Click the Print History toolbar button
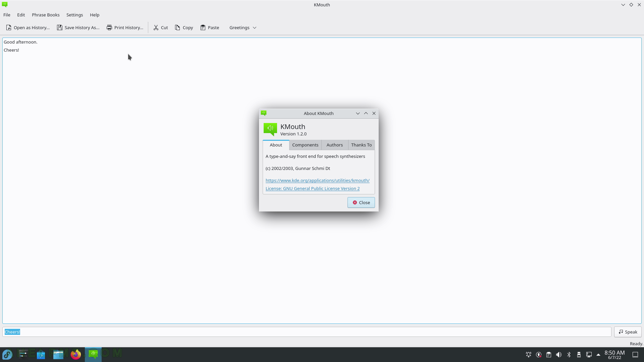This screenshot has height=362, width=644. point(125,27)
